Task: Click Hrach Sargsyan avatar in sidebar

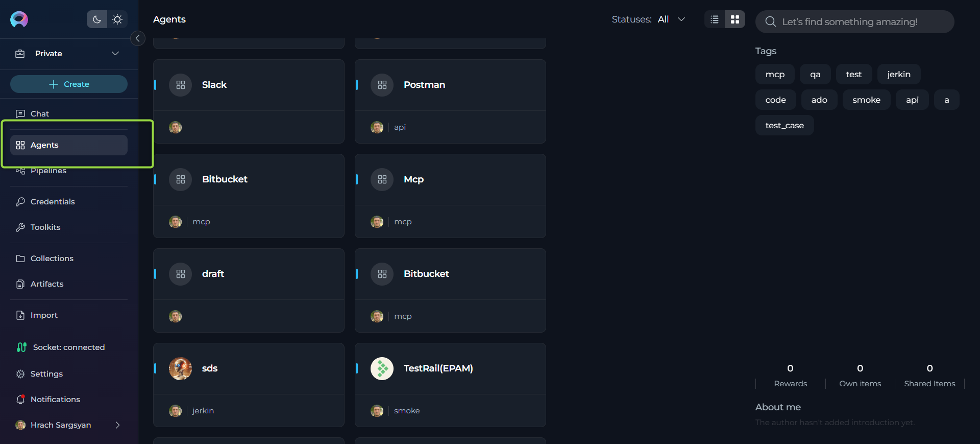Action: pos(20,425)
